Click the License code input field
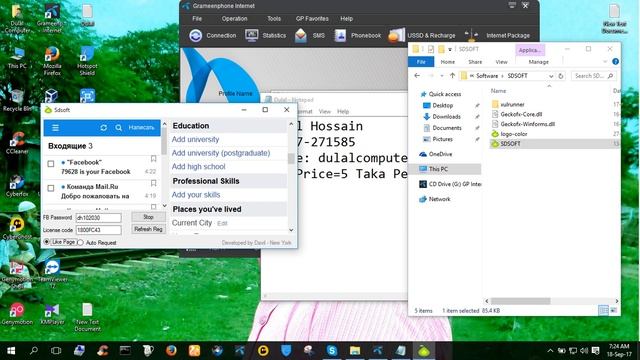Image resolution: width=640 pixels, height=360 pixels. tap(98, 230)
